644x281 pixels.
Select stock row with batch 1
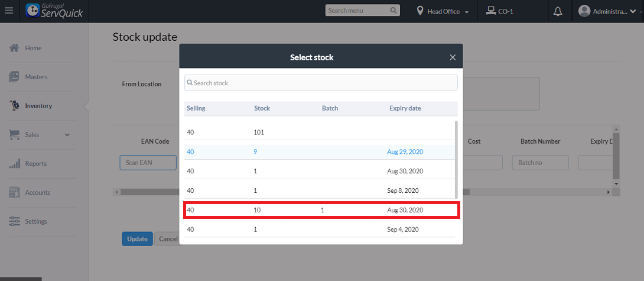(321, 210)
